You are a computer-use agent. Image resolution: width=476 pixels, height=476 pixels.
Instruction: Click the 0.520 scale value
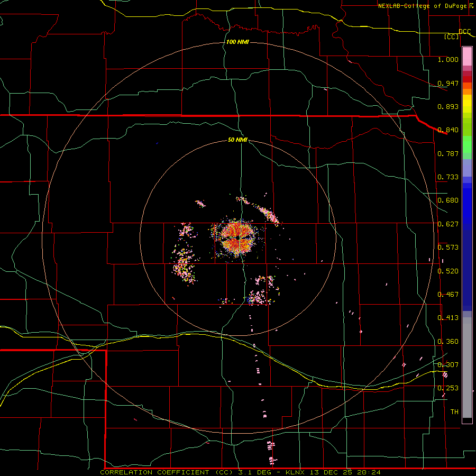448,271
